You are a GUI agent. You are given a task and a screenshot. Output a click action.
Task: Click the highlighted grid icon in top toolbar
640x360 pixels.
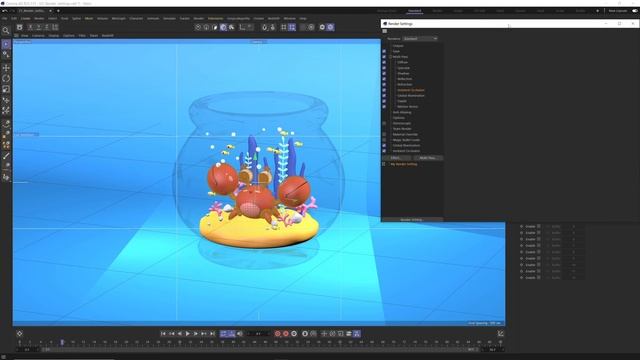pos(292,27)
